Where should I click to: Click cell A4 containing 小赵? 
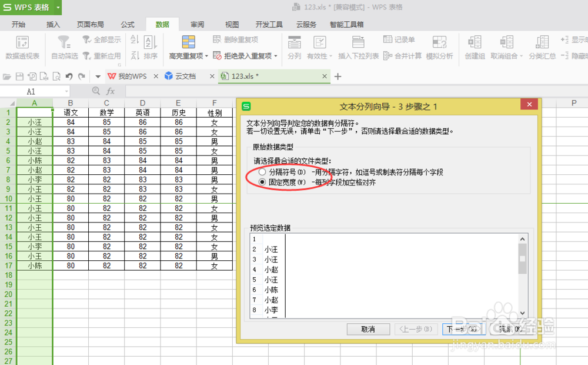click(x=35, y=141)
